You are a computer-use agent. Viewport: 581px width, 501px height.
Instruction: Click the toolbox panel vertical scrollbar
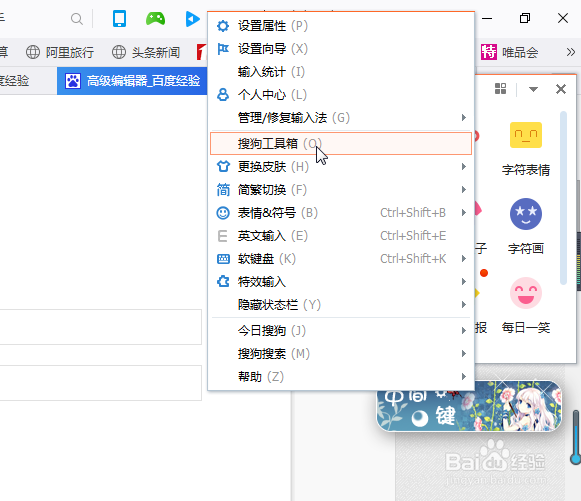click(564, 198)
